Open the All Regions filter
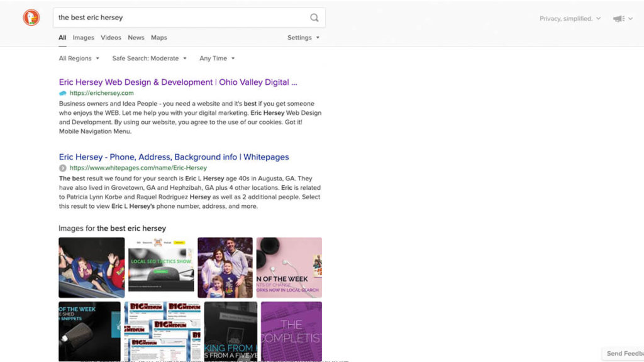Screen dimensions: 644x362 [79, 58]
